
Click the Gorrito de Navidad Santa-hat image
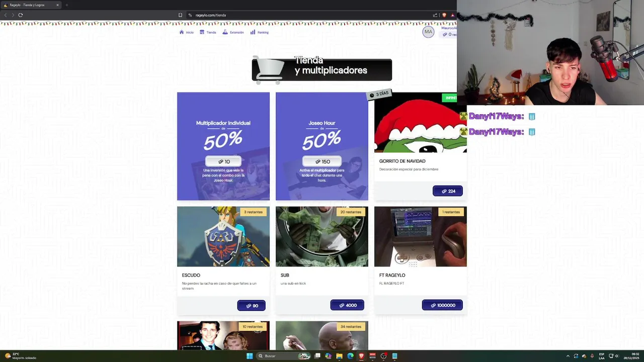click(x=420, y=122)
